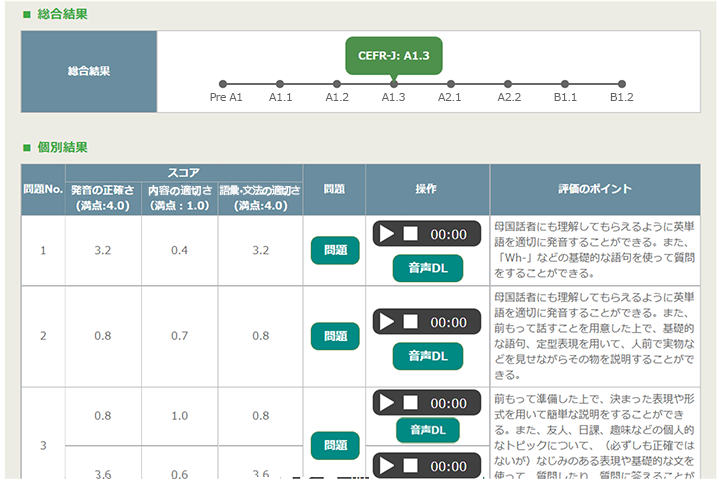The width and height of the screenshot is (721, 483).
Task: Stop the first audio playback for question 3
Action: point(410,402)
